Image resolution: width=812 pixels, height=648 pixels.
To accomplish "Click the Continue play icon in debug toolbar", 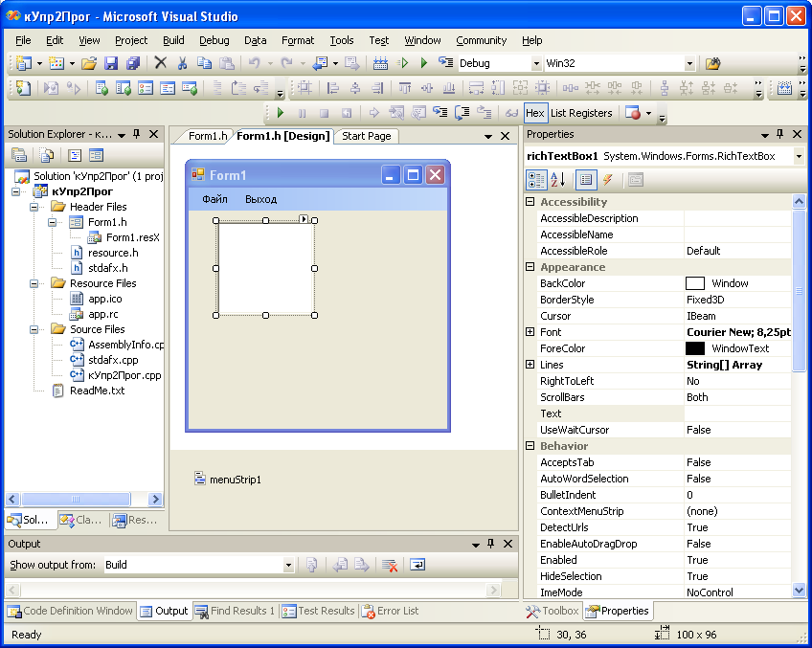I will tap(281, 113).
